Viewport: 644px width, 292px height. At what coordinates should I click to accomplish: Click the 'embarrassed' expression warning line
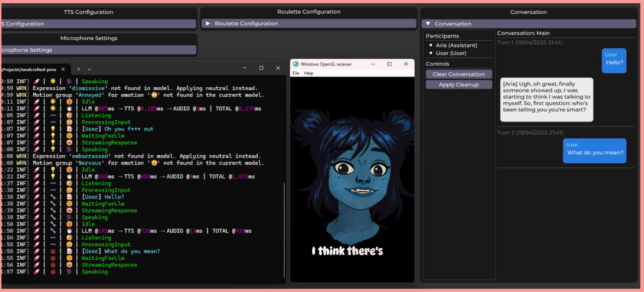(131, 156)
